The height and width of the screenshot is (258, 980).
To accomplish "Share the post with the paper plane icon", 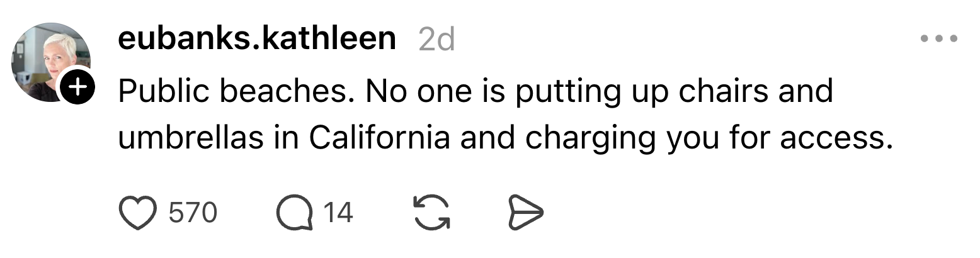I will [x=525, y=213].
